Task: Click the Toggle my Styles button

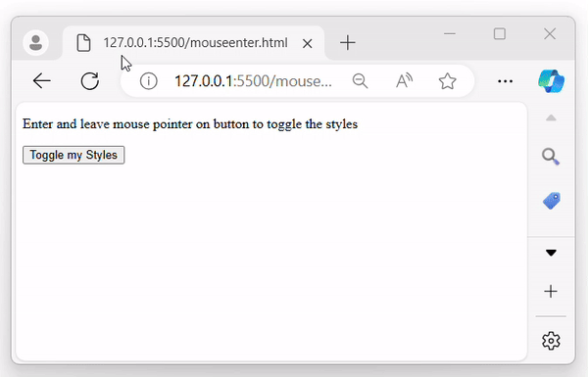Action: [73, 155]
